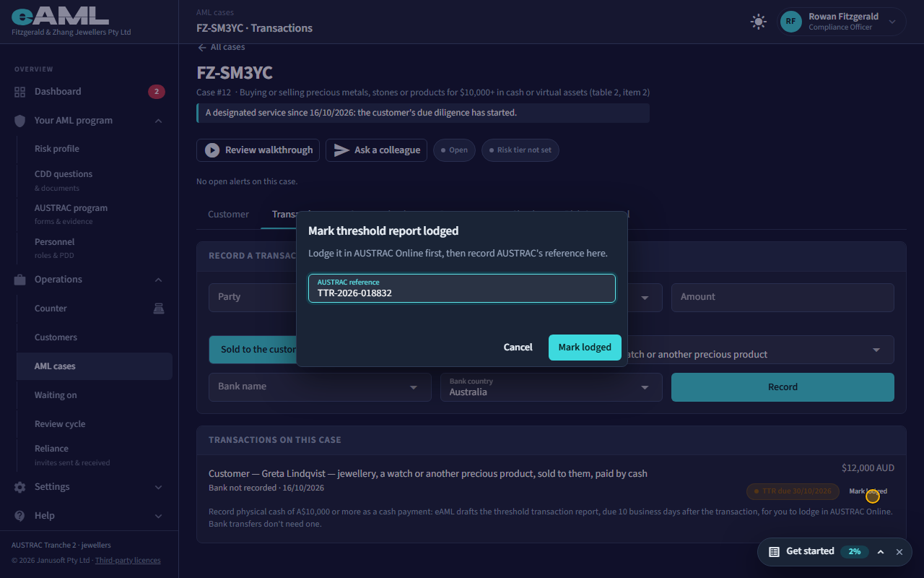Toggle light mode with the sun icon

point(758,22)
